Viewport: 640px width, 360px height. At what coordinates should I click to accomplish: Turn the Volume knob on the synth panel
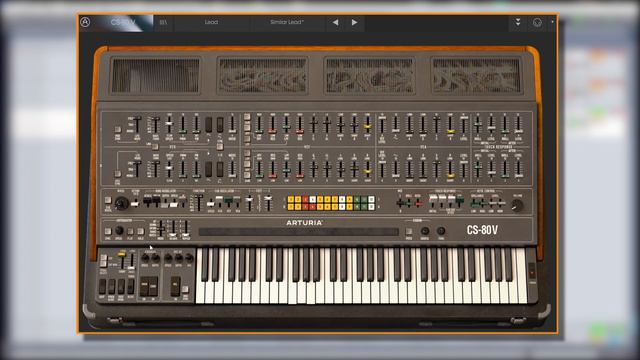pyautogui.click(x=517, y=205)
